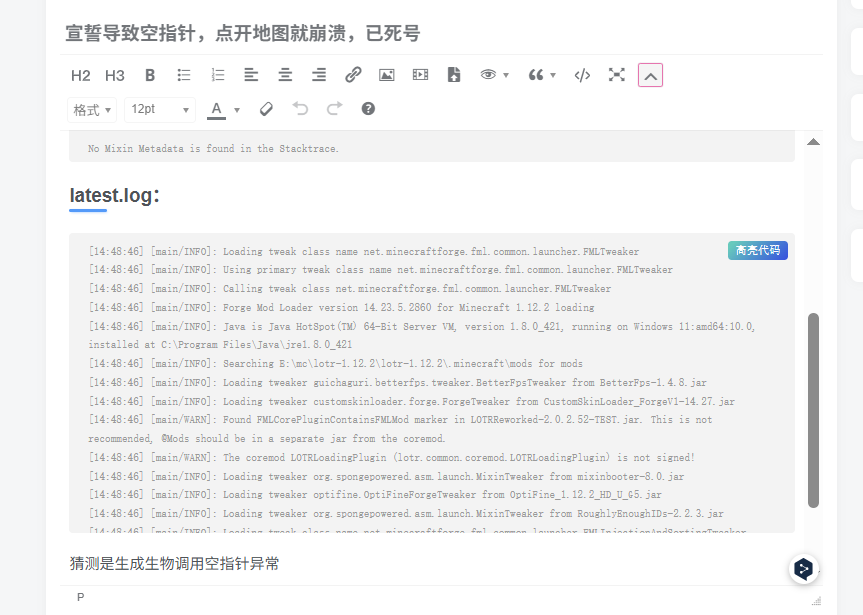Open the editor help question mark icon

tap(368, 109)
